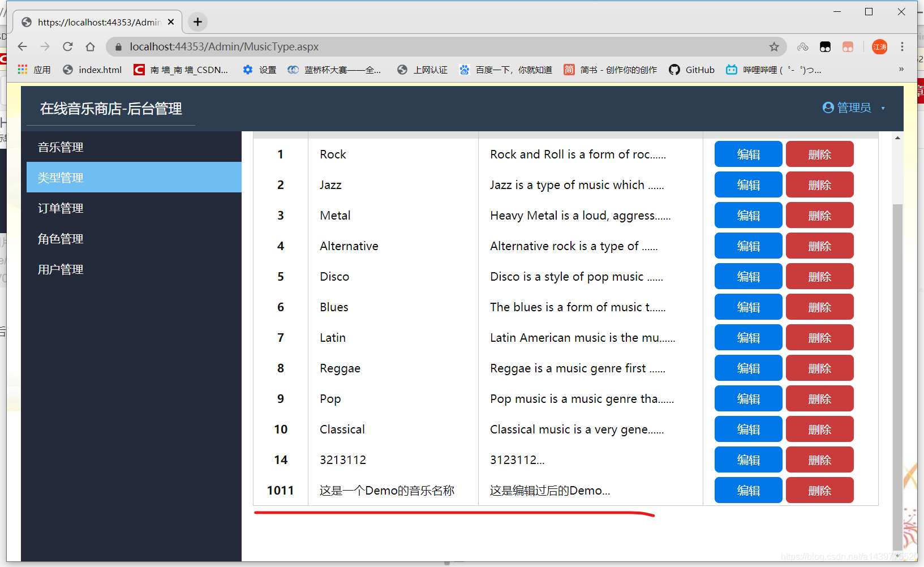The height and width of the screenshot is (567, 924).
Task: Delete the Blues music type
Action: (x=820, y=307)
